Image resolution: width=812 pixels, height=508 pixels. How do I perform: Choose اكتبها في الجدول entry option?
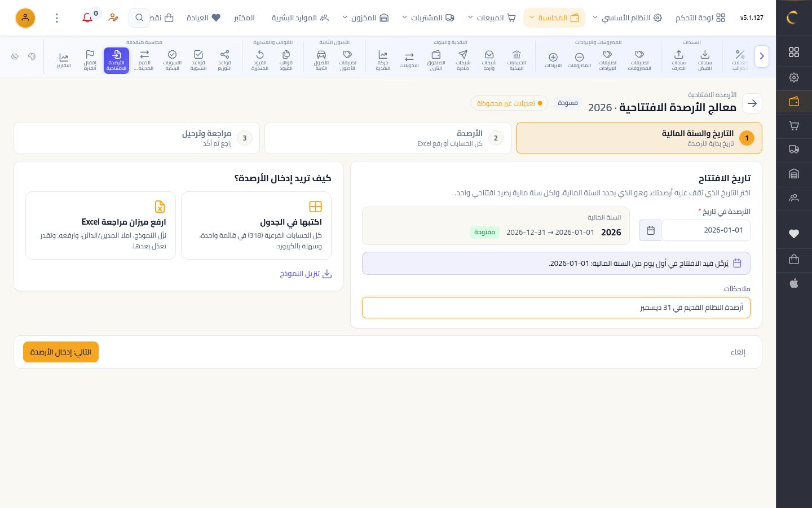coord(256,226)
